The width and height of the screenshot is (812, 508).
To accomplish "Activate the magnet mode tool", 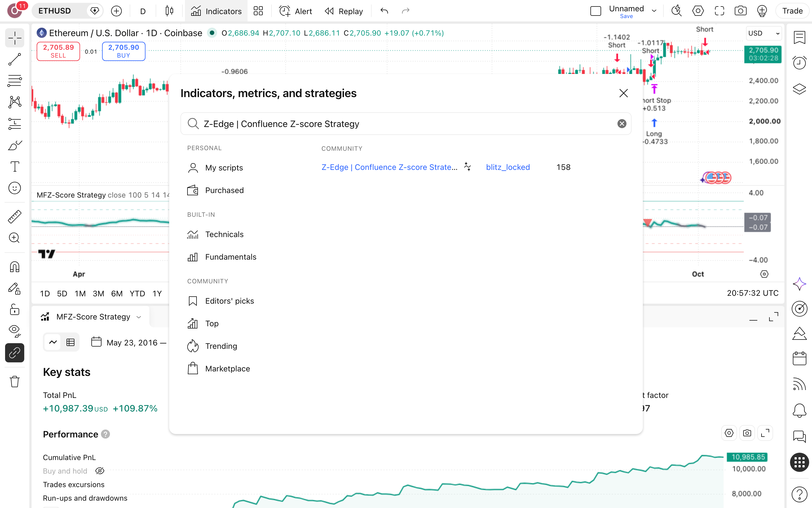I will 14,267.
